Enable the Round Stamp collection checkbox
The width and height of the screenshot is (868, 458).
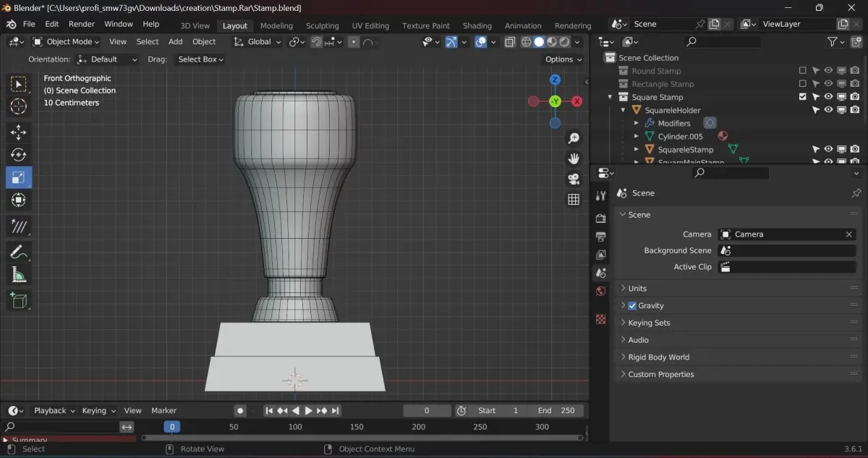pyautogui.click(x=802, y=71)
